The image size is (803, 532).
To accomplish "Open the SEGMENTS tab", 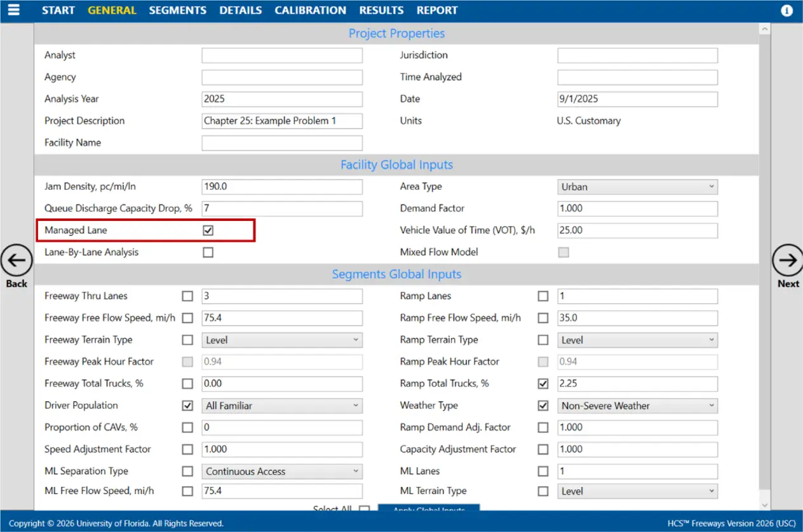I will click(x=178, y=10).
